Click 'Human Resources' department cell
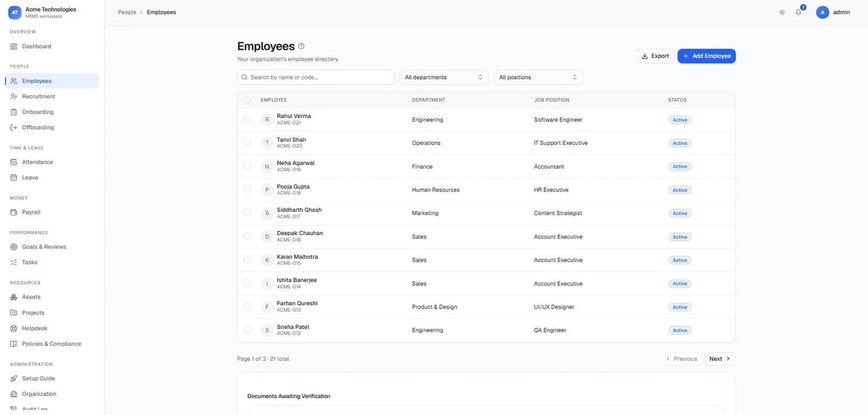Viewport: 868px width, 415px height. 436,190
